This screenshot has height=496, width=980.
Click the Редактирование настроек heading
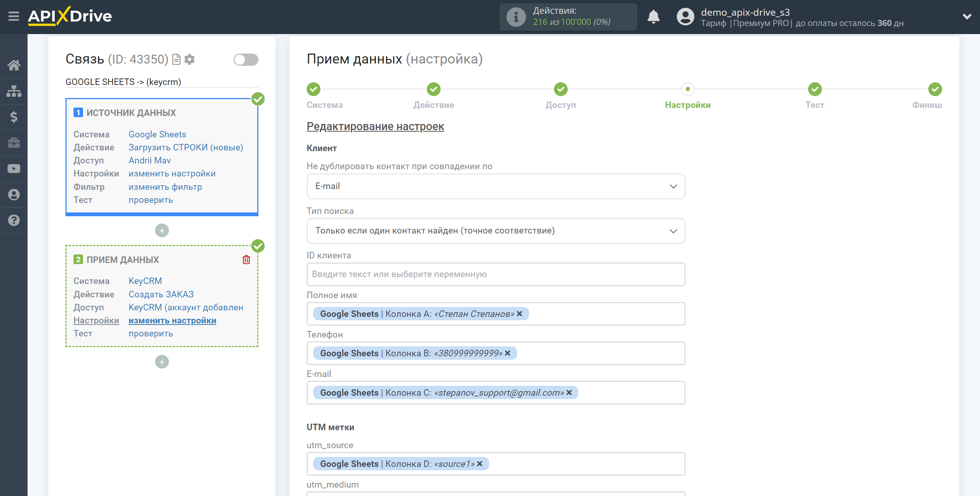[x=375, y=126]
